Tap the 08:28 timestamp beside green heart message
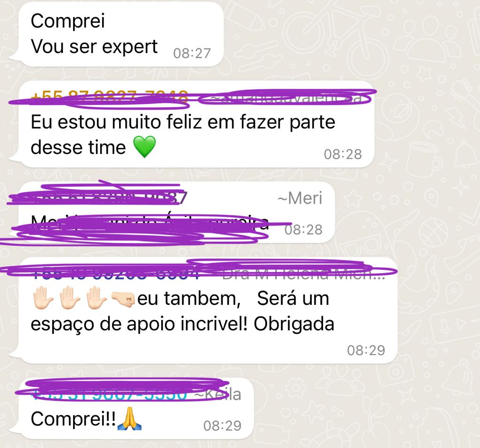The image size is (480, 448). click(x=343, y=154)
